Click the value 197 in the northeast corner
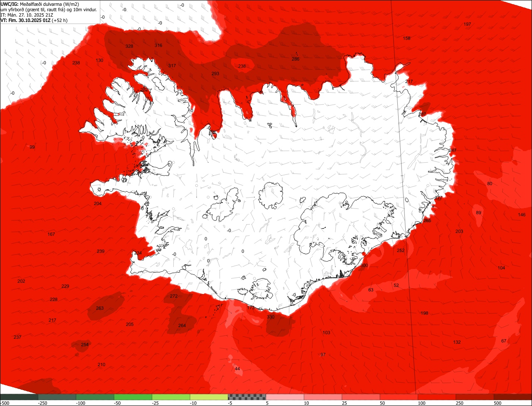532x406 pixels. tap(467, 24)
